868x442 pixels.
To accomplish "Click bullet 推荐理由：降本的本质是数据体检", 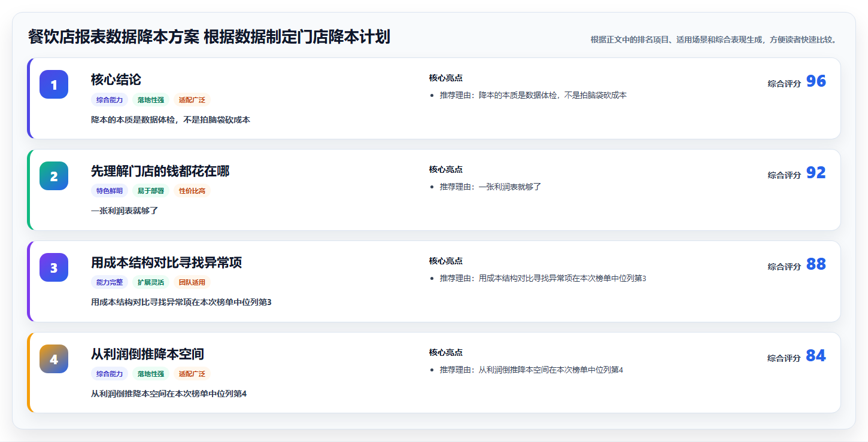I will (x=533, y=95).
